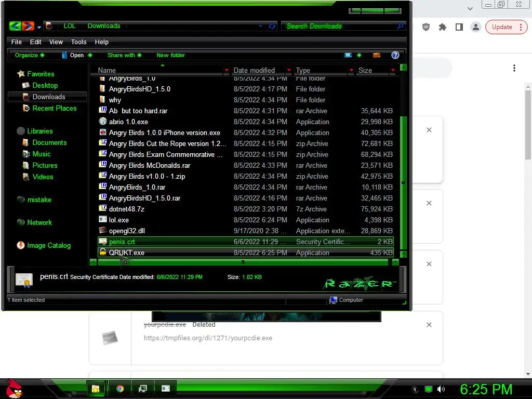Image resolution: width=532 pixels, height=399 pixels.
Task: Open the Organize dropdown
Action: pyautogui.click(x=30, y=55)
